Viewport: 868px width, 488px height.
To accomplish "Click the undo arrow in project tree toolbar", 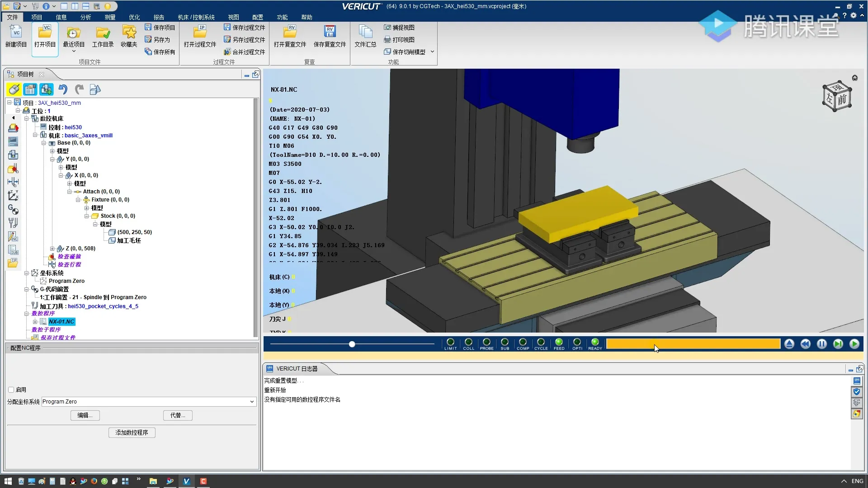I will 63,89.
